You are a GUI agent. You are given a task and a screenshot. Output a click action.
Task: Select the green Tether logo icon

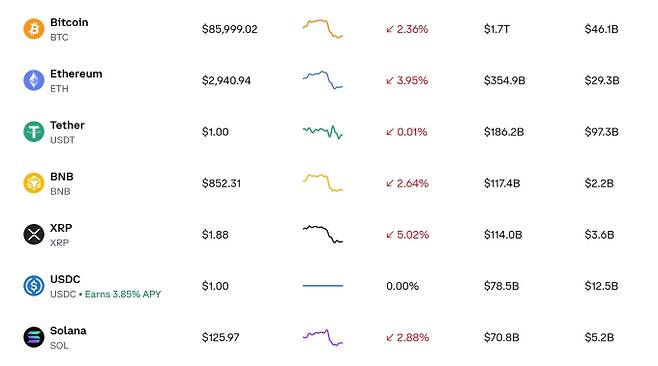tap(34, 132)
